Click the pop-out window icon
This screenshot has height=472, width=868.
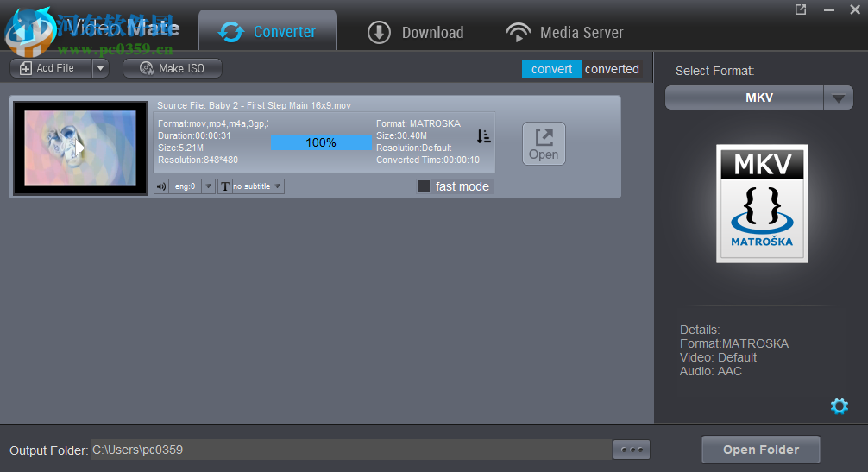pos(801,9)
